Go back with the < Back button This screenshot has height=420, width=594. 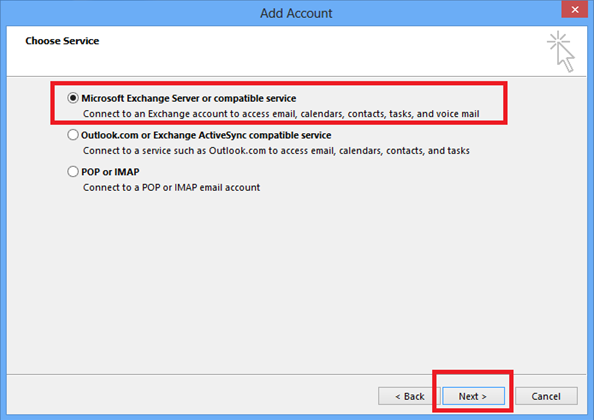(410, 396)
